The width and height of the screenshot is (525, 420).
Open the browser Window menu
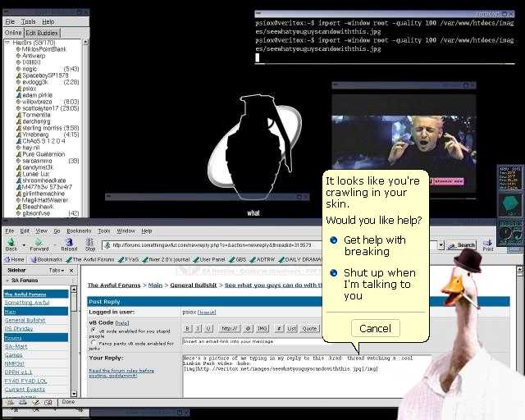[x=126, y=231]
